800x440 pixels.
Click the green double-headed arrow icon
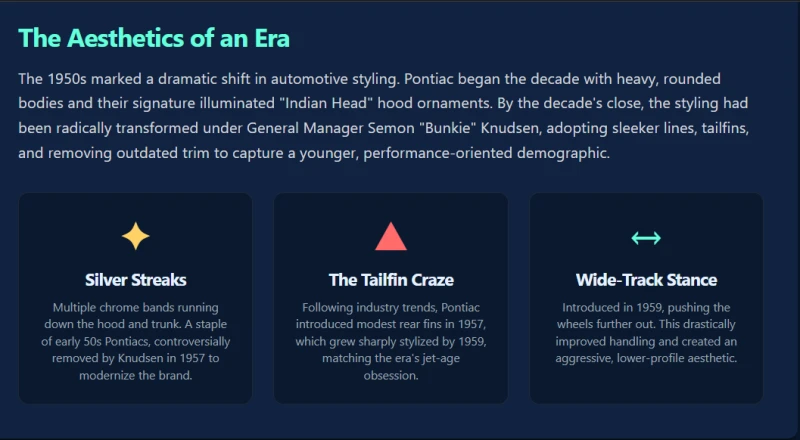coord(646,238)
